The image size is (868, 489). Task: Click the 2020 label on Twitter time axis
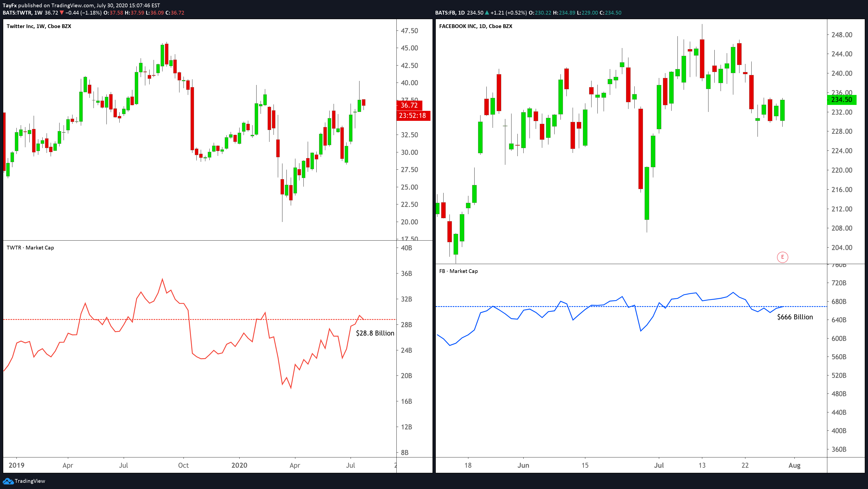point(239,465)
